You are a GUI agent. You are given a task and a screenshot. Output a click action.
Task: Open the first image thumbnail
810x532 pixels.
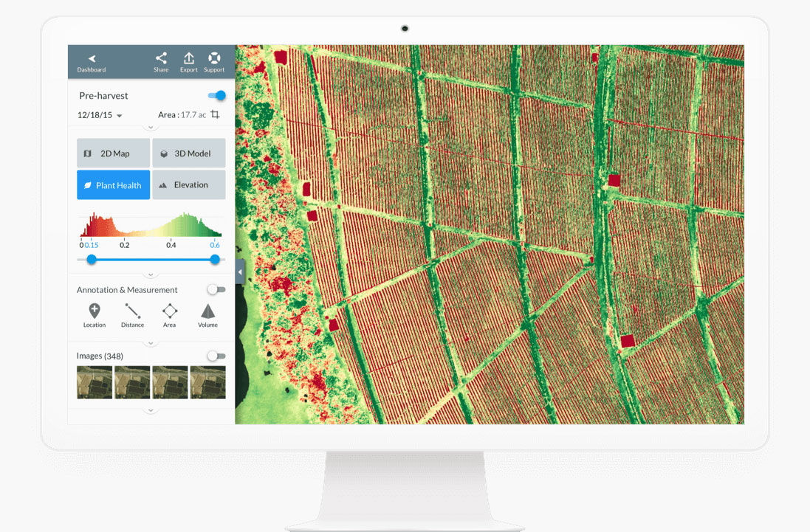tap(94, 381)
